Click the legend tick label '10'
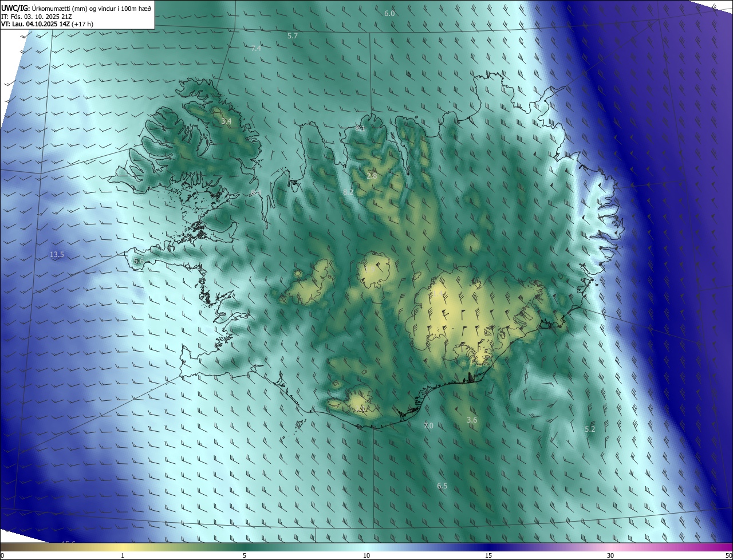 click(366, 555)
